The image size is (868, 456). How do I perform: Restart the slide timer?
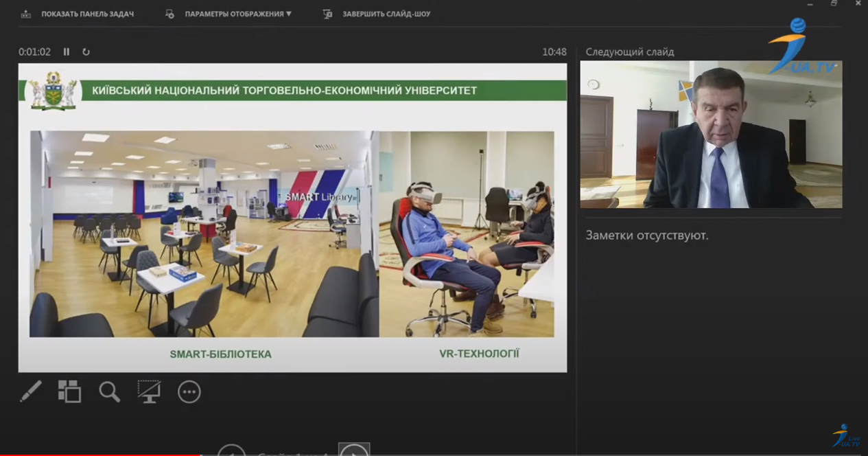(x=86, y=52)
